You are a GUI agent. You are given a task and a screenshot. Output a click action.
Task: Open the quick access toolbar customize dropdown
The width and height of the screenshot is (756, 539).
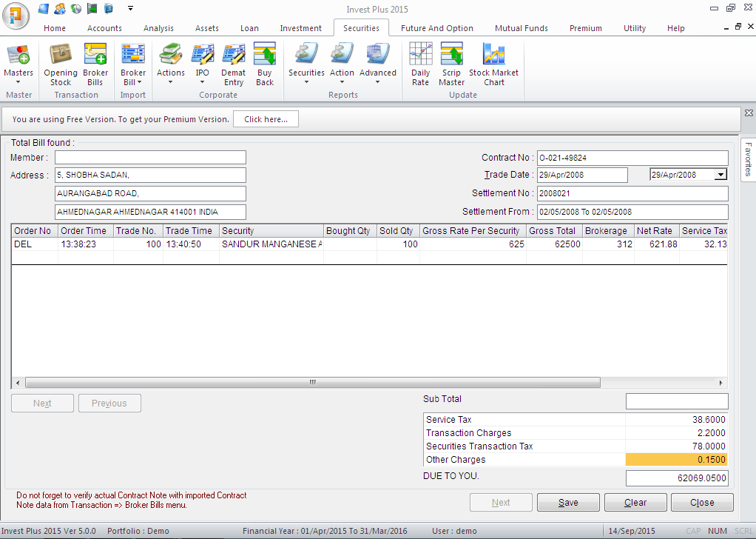[130, 8]
